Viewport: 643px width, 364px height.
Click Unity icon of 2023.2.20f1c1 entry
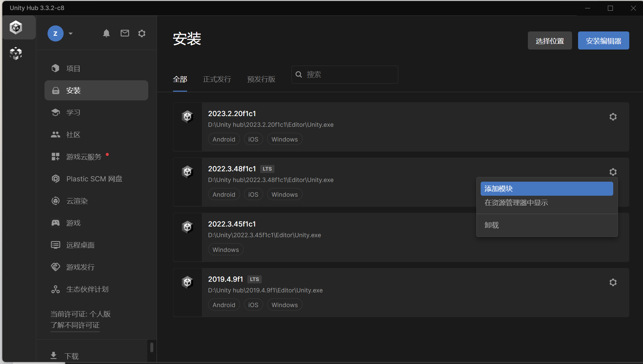[187, 117]
